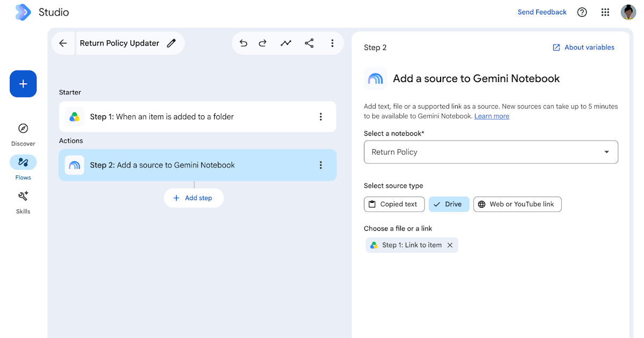Go back with the left arrow
This screenshot has width=644, height=338.
coord(63,43)
